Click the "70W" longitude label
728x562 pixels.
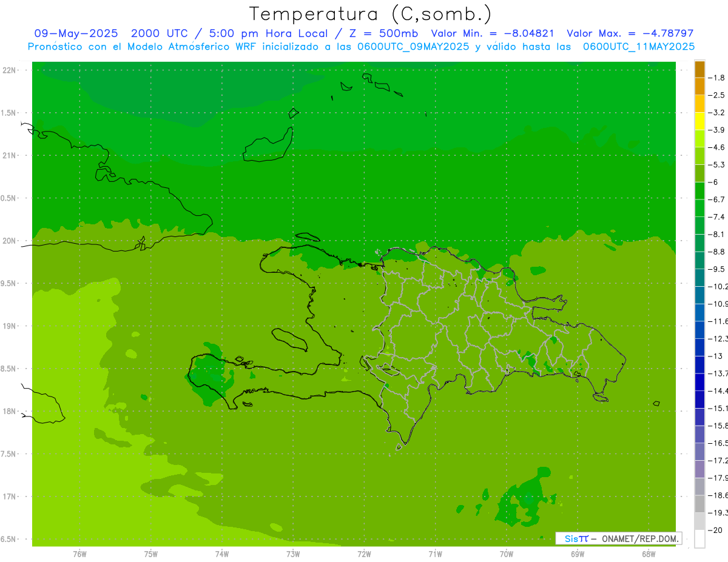tap(507, 554)
